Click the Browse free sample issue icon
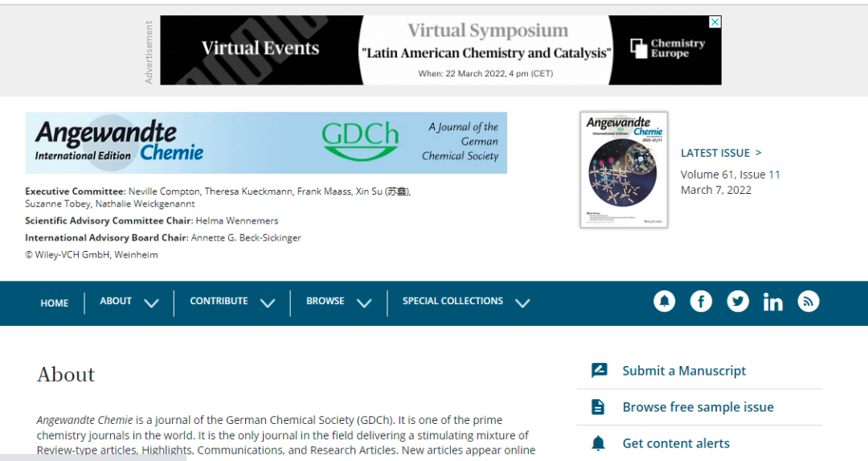868x461 pixels. point(599,407)
